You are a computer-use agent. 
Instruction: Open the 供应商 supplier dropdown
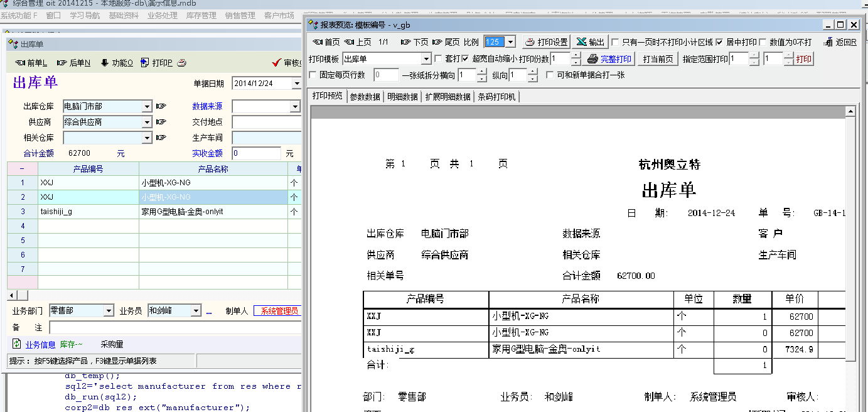147,122
